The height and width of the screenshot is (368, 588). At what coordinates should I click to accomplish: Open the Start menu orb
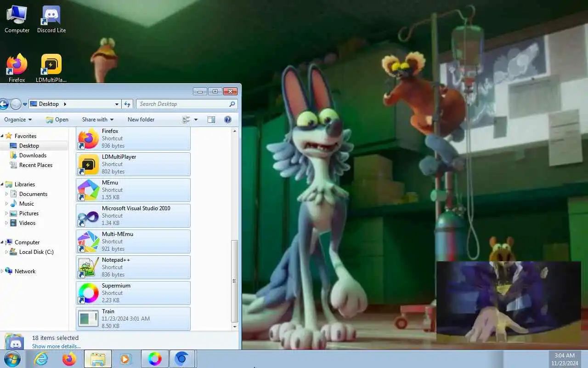[x=12, y=358]
